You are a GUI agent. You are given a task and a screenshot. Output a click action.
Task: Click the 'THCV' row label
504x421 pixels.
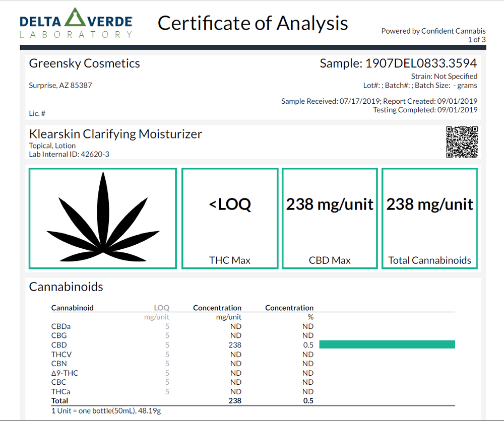click(x=61, y=354)
